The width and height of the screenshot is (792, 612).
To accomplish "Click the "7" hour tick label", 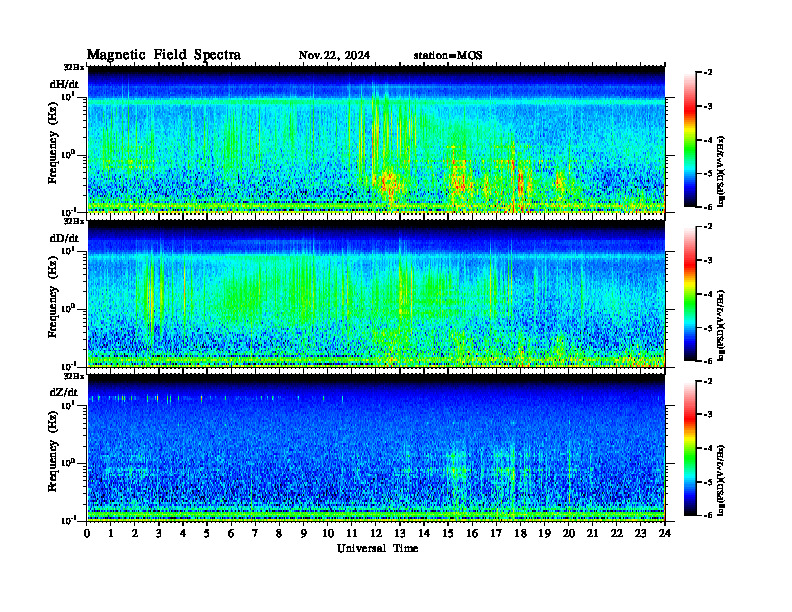I will click(x=255, y=533).
